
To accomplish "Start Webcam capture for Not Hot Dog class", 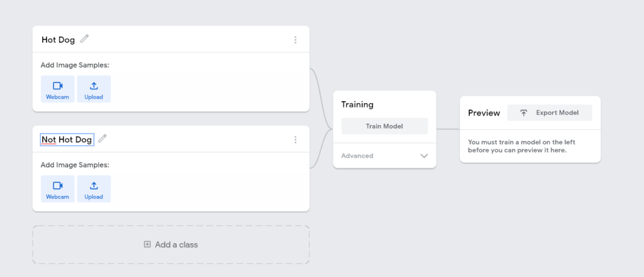I will tap(58, 189).
